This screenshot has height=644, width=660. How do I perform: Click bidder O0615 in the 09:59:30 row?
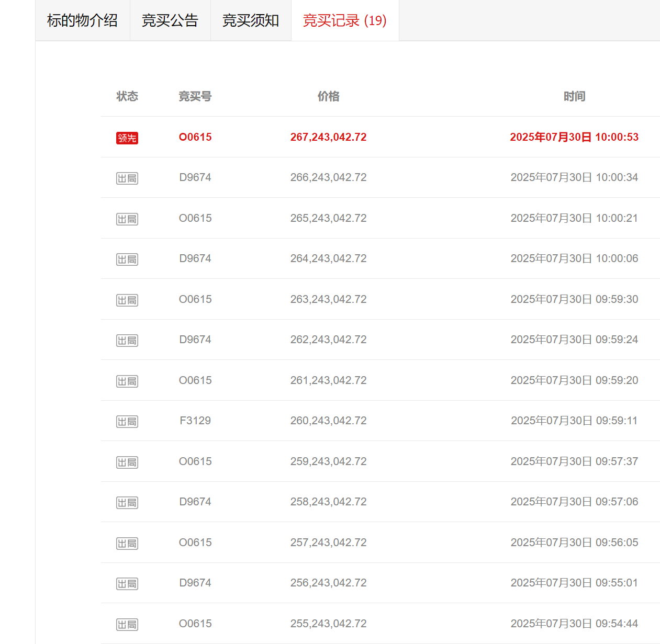click(195, 299)
